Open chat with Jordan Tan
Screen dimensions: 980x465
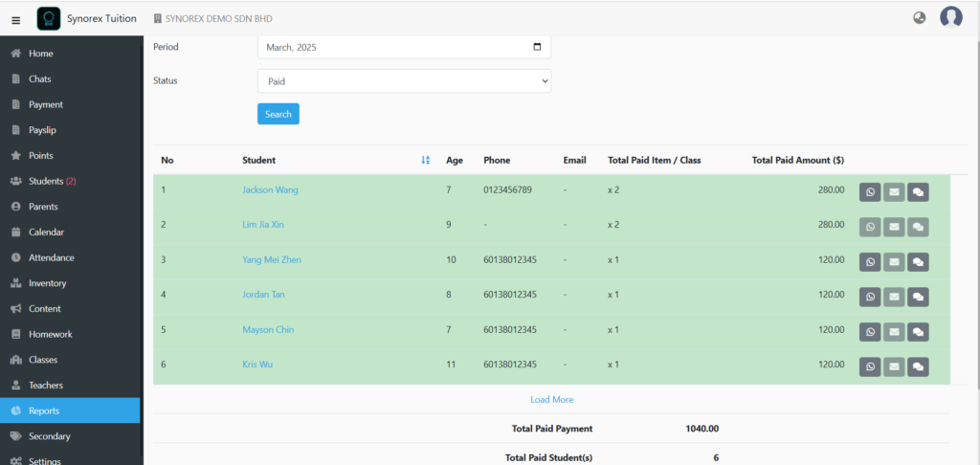[918, 297]
